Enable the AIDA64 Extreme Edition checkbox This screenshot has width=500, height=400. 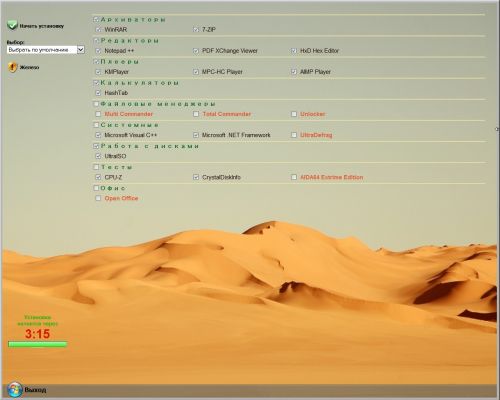click(294, 177)
